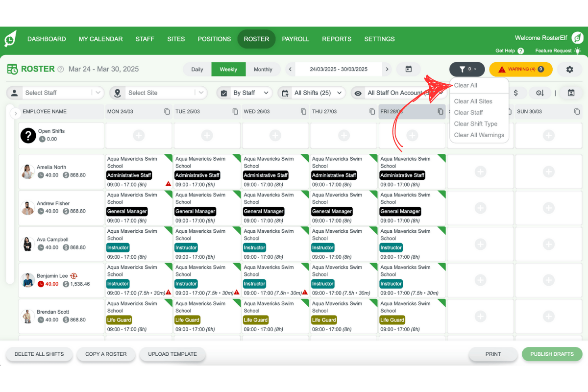
Task: Click the DELETE ALL SHIFTS button
Action: [x=39, y=354]
